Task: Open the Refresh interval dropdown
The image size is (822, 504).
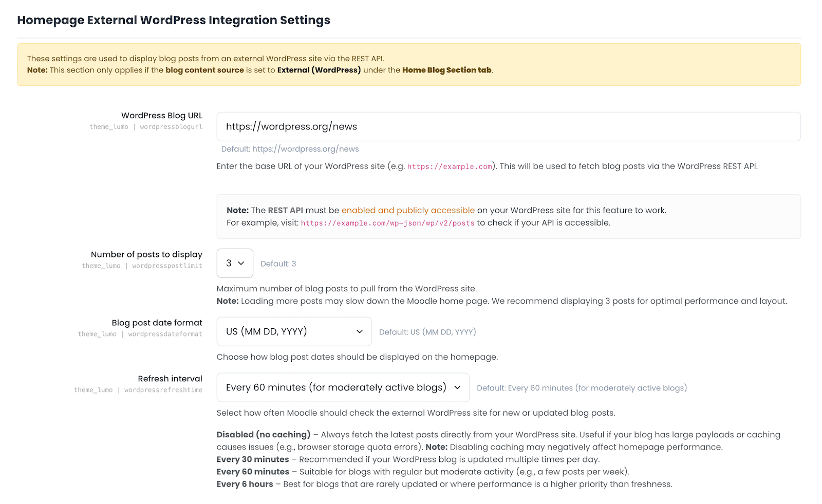Action: [x=343, y=387]
